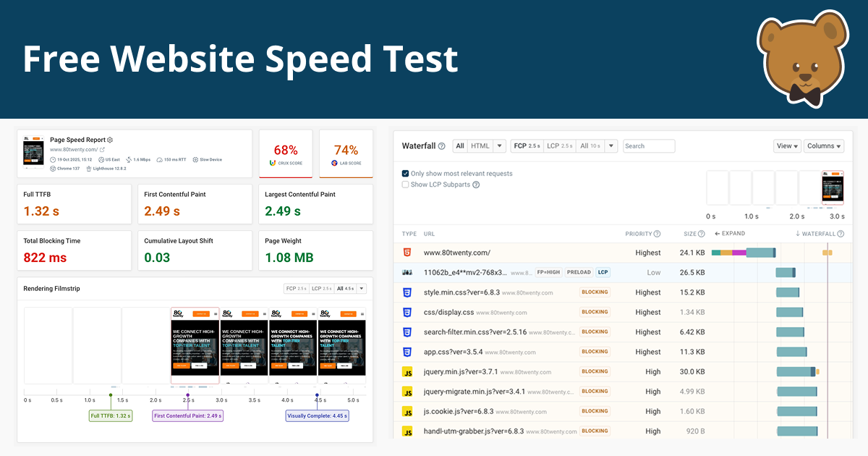Open the external link icon next to www.80twenty.com/
Image resolution: width=868 pixels, height=456 pixels.
(102, 150)
